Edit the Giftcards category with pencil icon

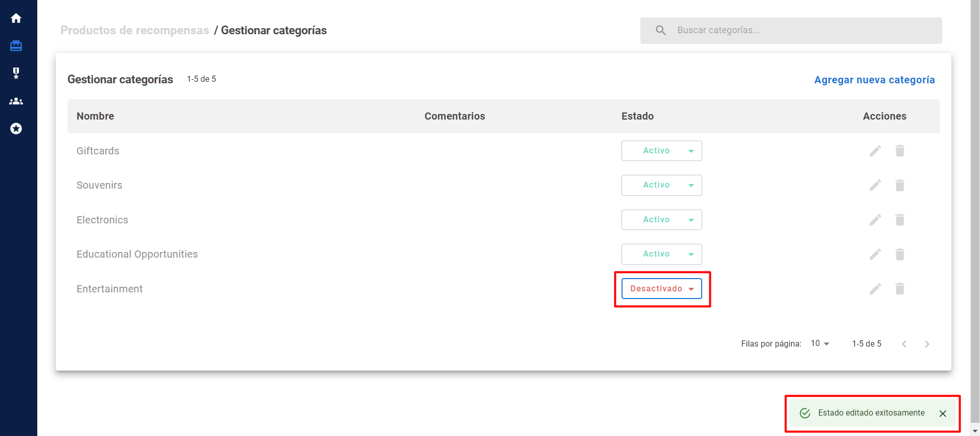tap(875, 151)
